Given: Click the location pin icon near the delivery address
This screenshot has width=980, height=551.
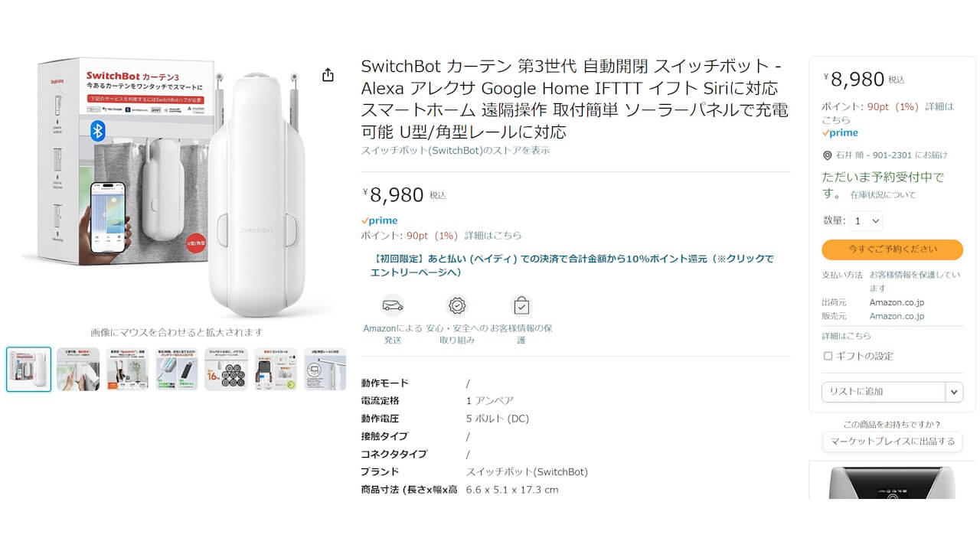Looking at the screenshot, I should [828, 155].
